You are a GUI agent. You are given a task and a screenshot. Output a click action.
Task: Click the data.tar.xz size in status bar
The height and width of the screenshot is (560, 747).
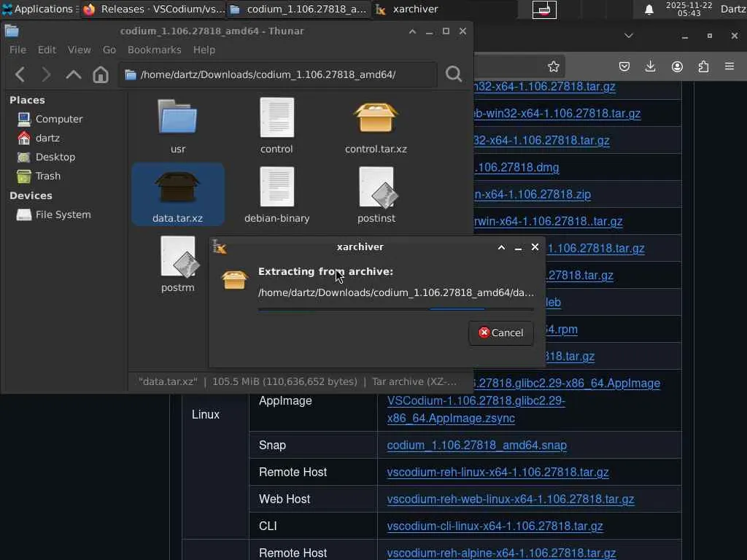285,382
